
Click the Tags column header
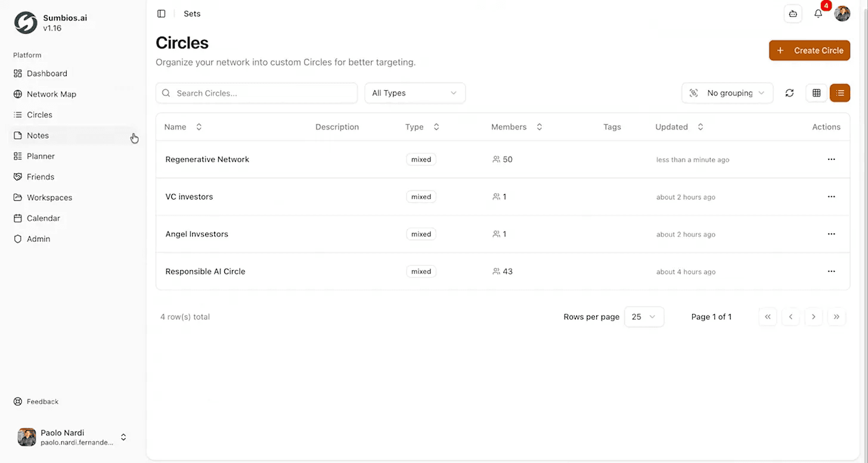click(x=612, y=127)
